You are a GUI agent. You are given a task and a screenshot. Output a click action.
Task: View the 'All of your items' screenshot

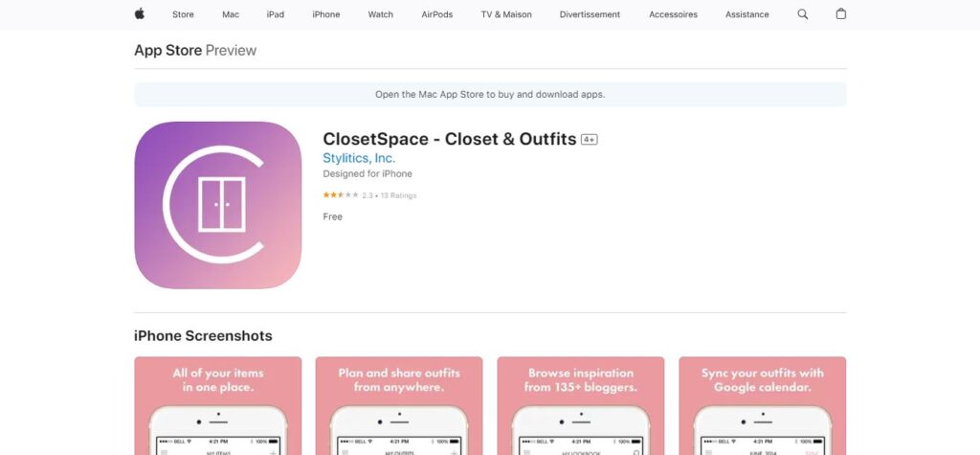[x=217, y=405]
